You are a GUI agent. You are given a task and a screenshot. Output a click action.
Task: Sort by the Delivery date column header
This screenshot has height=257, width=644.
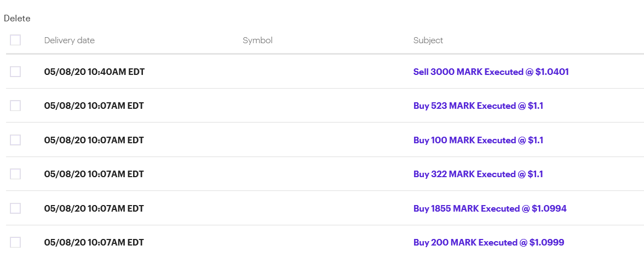(69, 40)
